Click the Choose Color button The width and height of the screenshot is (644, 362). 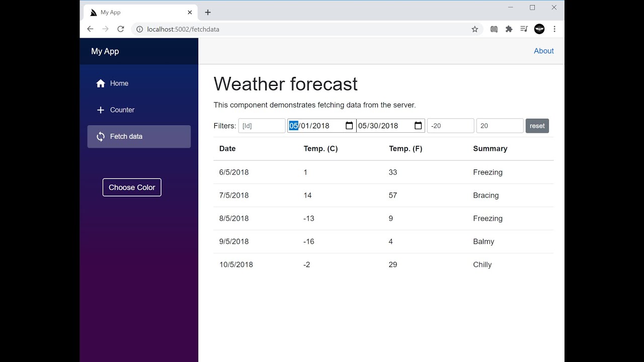click(132, 188)
